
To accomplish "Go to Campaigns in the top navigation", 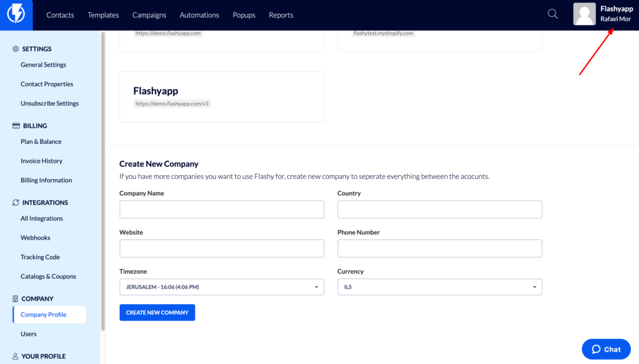I will 149,15.
